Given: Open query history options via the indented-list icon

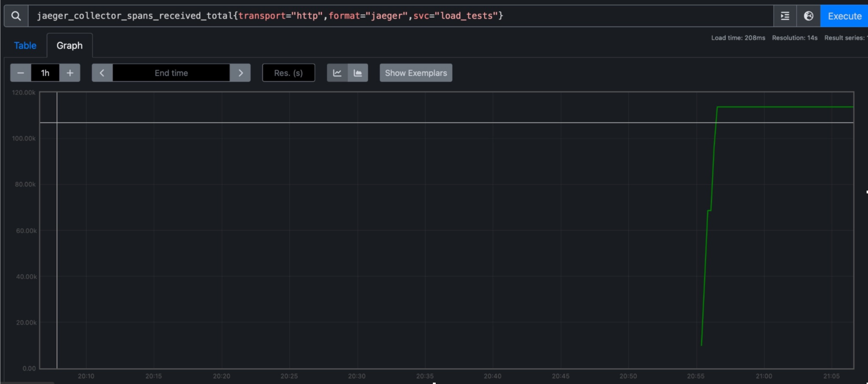Looking at the screenshot, I should click(785, 16).
